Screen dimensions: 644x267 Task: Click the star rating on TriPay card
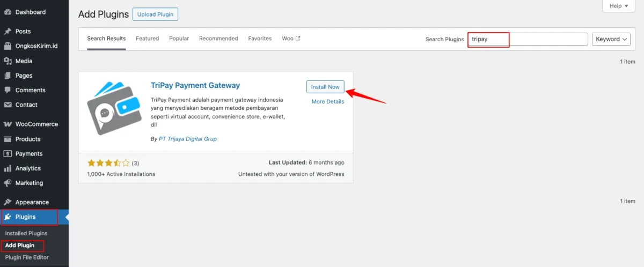[108, 163]
